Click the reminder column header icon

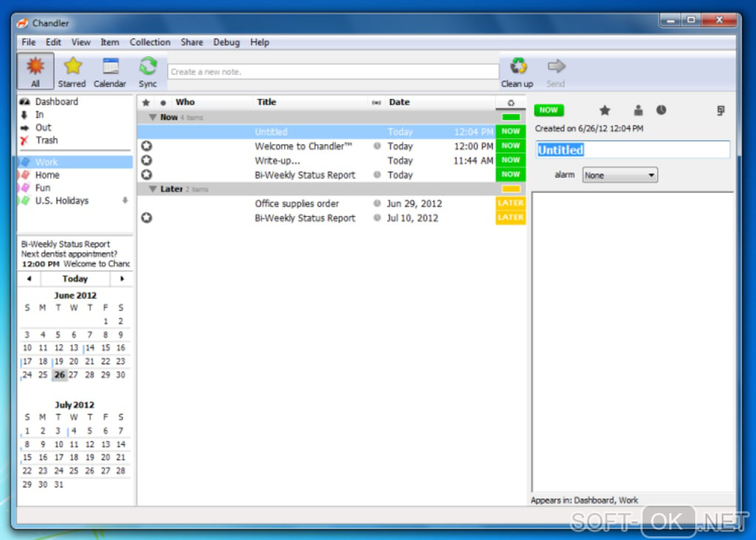(376, 102)
